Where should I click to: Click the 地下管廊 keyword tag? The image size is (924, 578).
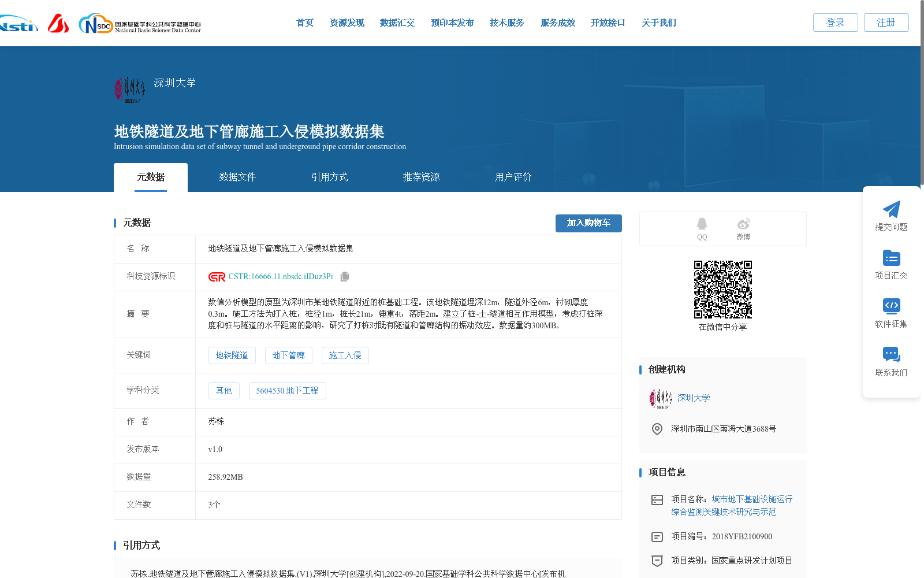point(288,355)
